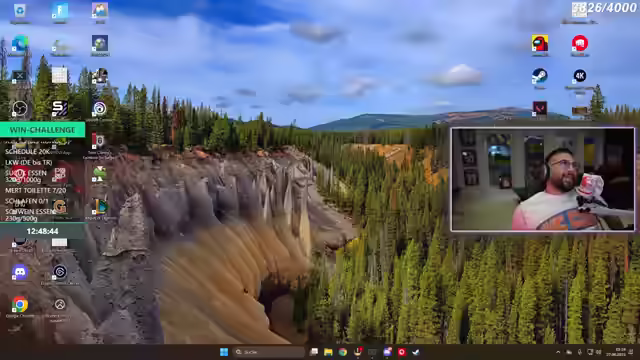640x360 pixels.
Task: Click the MERT TOILETTE 7/20 entry
Action: point(36,191)
